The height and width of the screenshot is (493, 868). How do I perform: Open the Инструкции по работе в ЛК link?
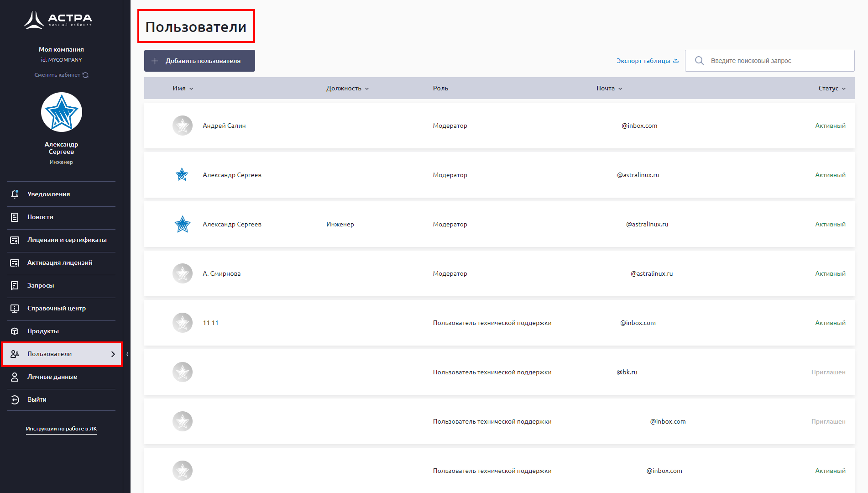[61, 429]
